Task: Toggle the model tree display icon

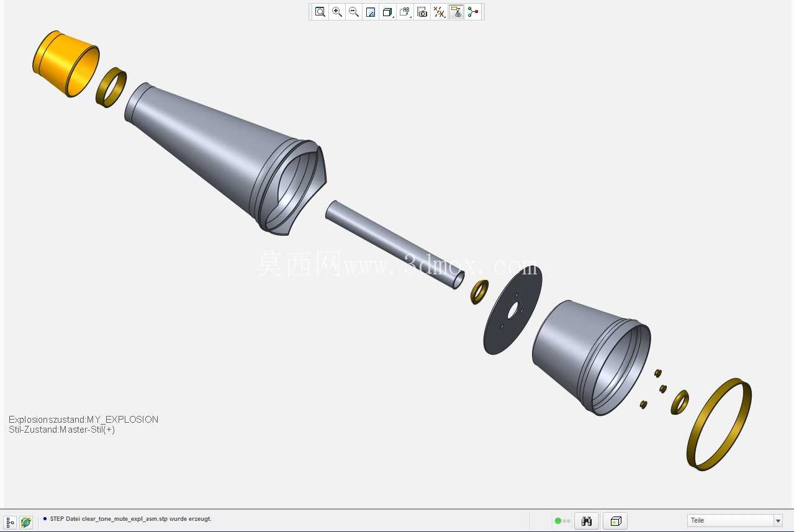Action: [10, 522]
